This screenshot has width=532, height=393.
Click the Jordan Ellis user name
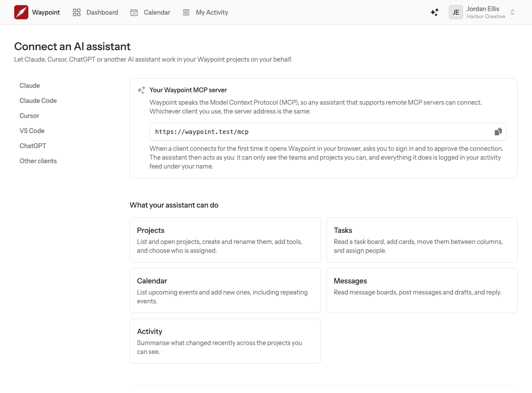point(483,9)
